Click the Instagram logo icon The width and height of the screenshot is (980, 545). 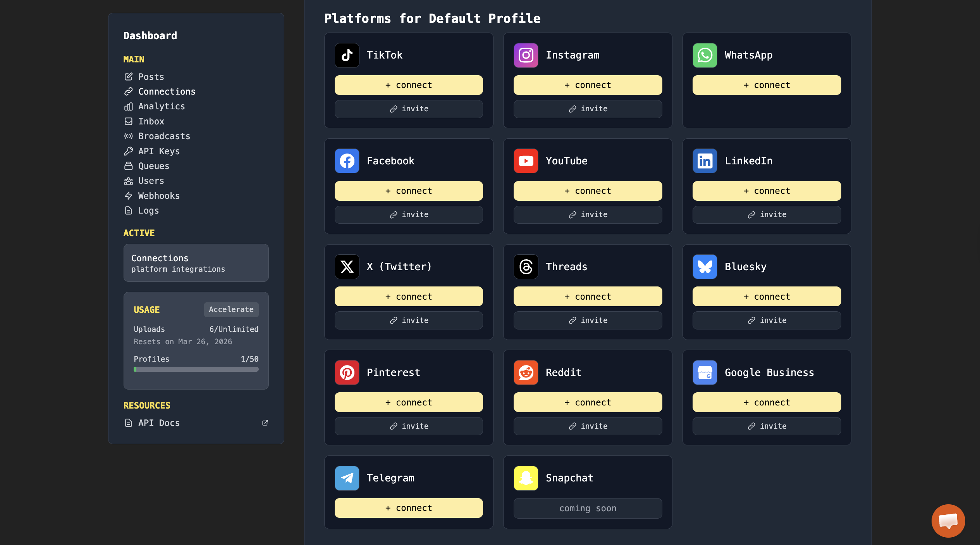coord(526,55)
